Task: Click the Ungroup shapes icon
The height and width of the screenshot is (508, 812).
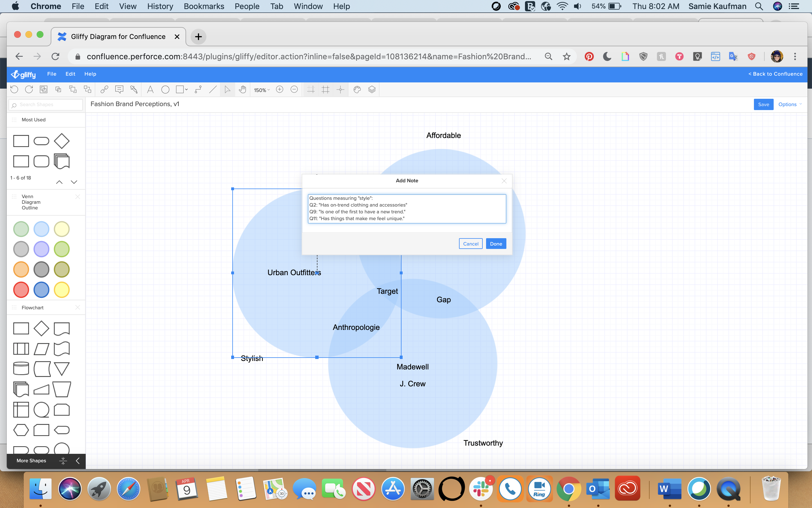Action: pos(58,89)
